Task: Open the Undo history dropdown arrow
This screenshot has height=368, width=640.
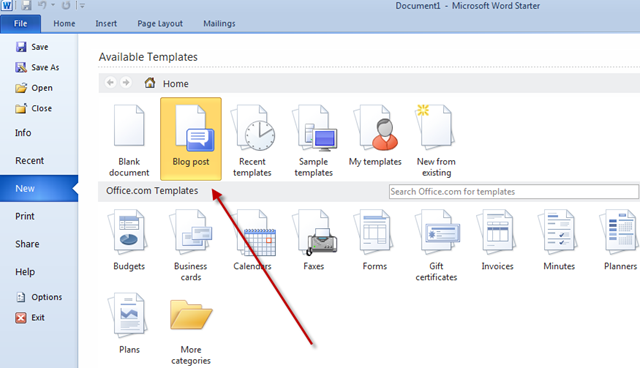Action: 53,5
